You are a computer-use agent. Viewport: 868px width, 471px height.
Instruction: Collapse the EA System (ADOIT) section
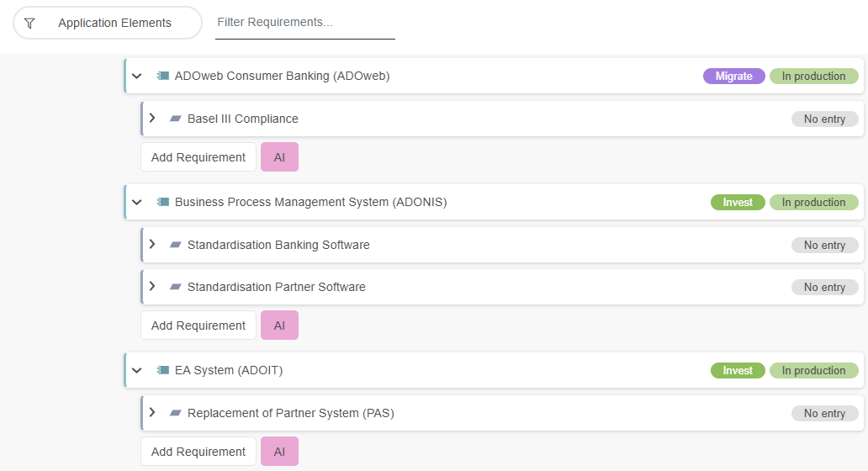click(x=137, y=371)
